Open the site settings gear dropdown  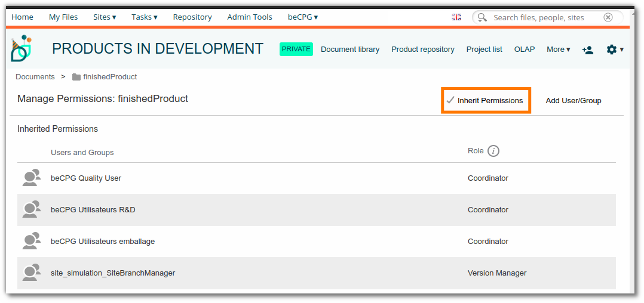[x=615, y=50]
